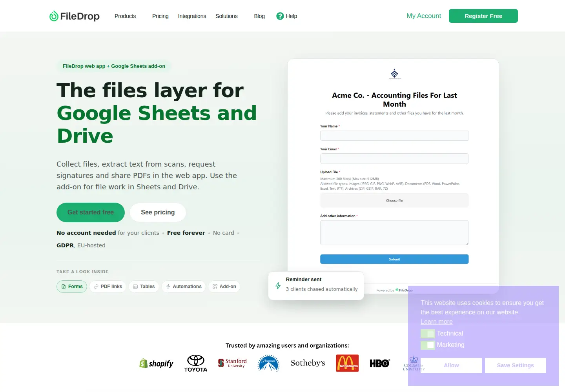Select the PDF links tab
The width and height of the screenshot is (565, 392).
(x=108, y=287)
